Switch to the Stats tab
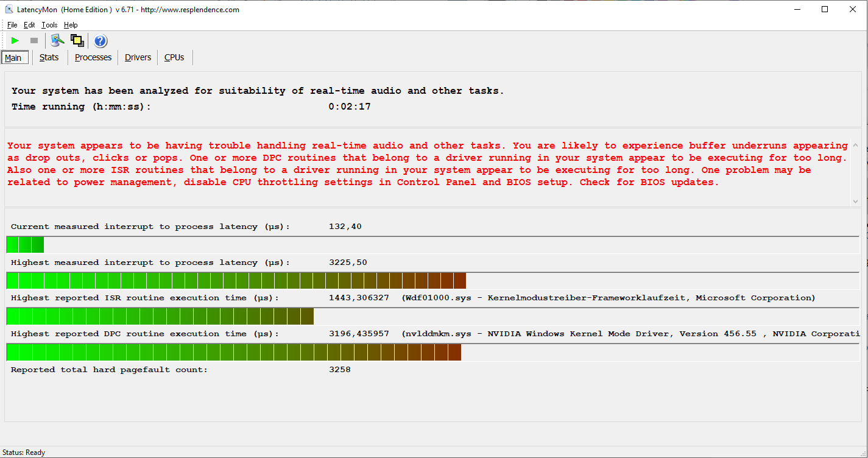Image resolution: width=868 pixels, height=458 pixels. click(49, 57)
